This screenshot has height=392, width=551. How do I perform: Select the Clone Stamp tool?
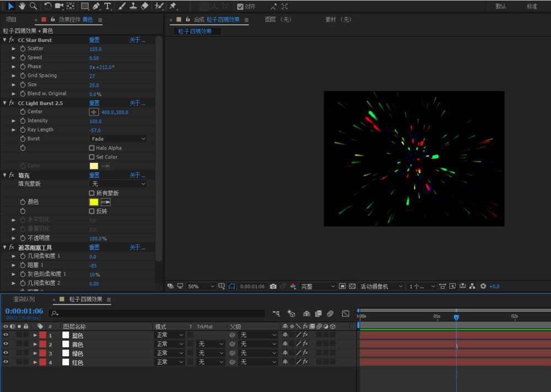click(133, 6)
